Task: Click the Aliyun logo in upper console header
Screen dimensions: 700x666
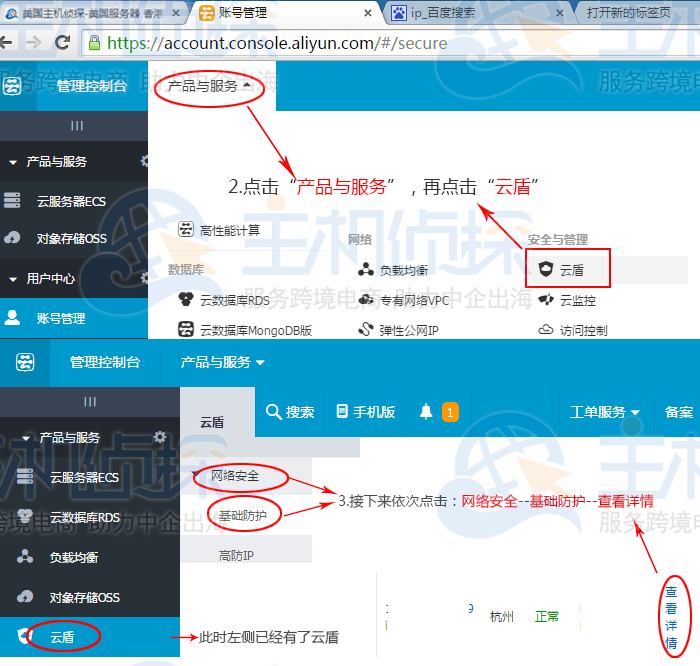Action: [x=12, y=86]
